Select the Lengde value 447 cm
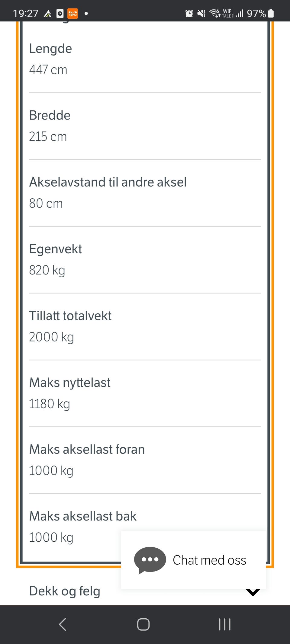Image resolution: width=290 pixels, height=644 pixels. (48, 70)
